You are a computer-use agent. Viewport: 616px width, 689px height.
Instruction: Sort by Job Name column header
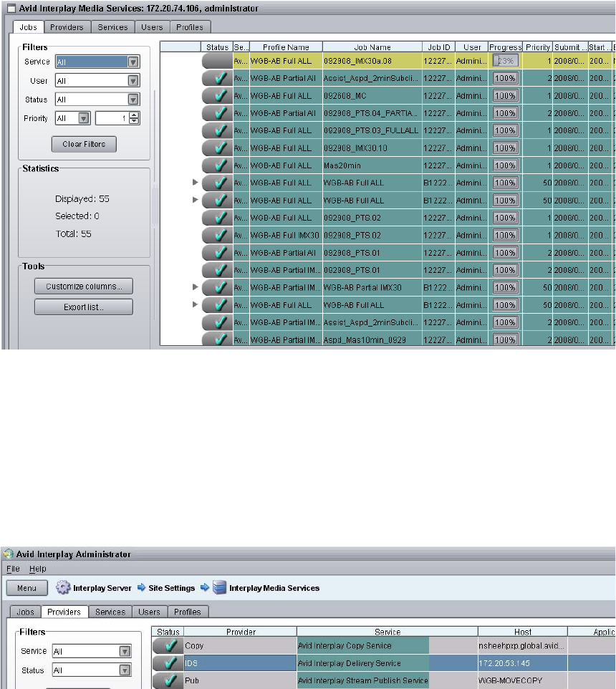[x=372, y=47]
